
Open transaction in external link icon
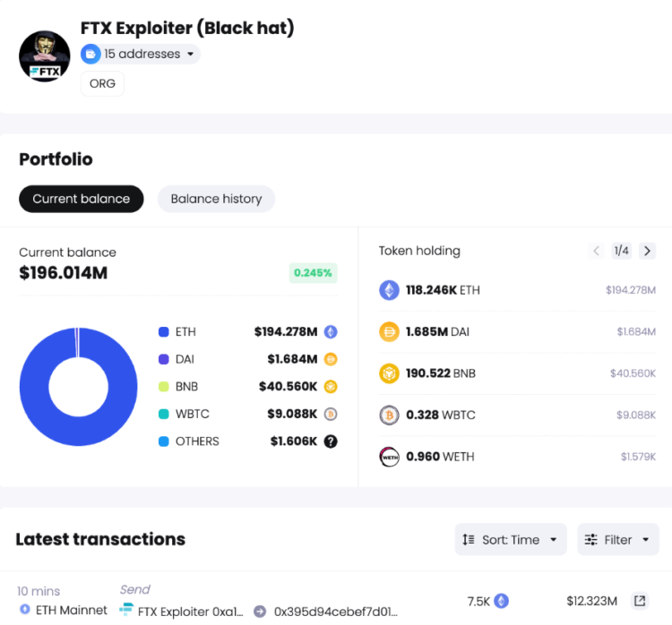(x=640, y=600)
